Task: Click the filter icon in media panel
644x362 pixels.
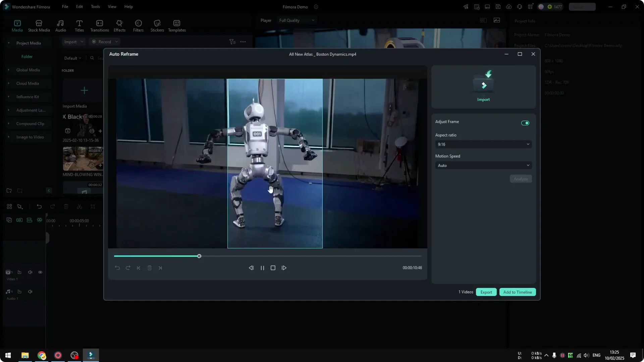Action: [x=232, y=42]
